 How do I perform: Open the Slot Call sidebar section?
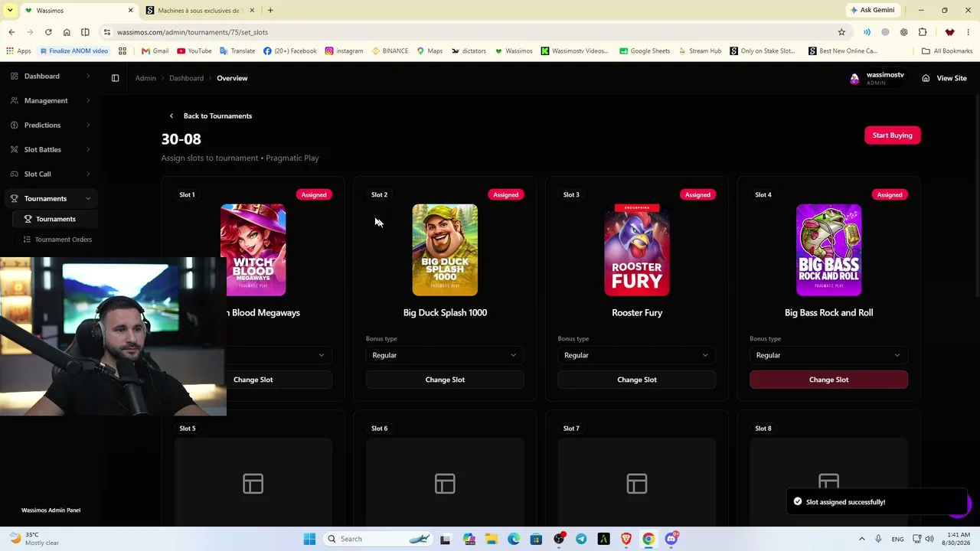51,174
